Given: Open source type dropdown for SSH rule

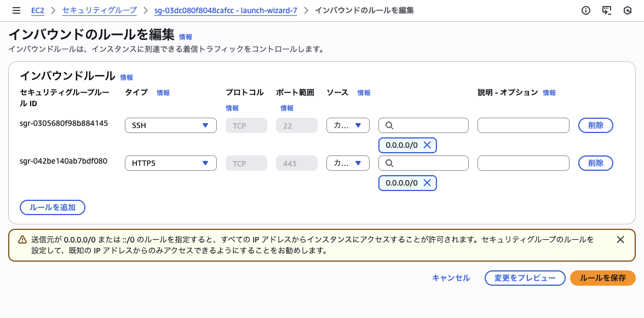Looking at the screenshot, I should pos(348,125).
